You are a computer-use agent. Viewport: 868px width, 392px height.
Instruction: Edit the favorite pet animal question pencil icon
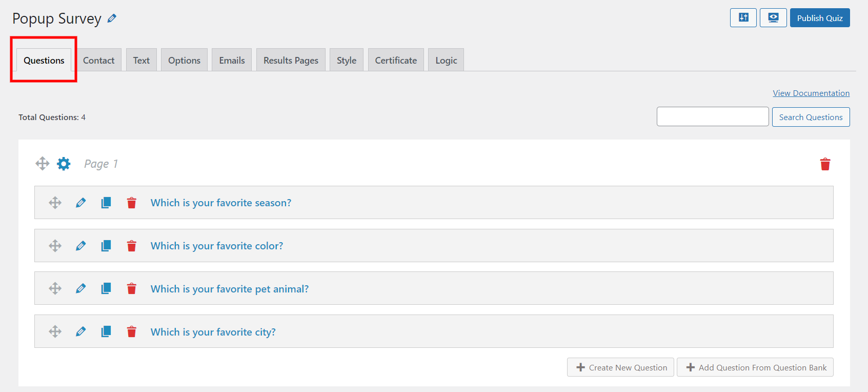point(80,288)
